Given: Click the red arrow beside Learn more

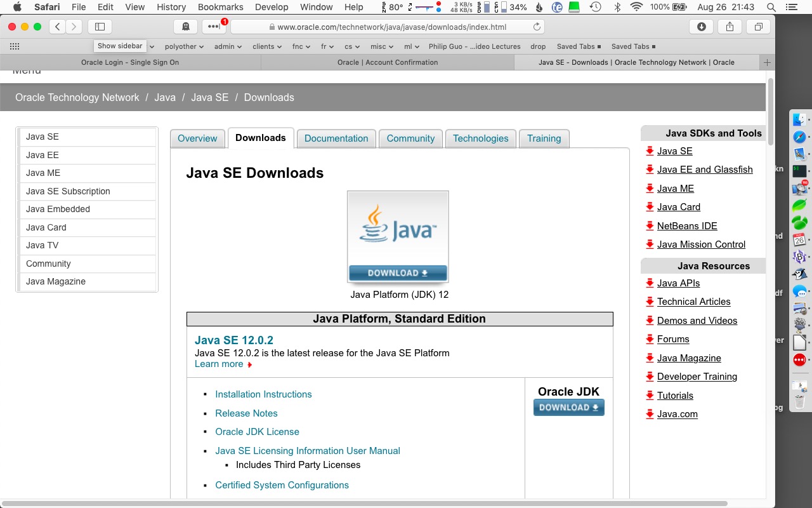Looking at the screenshot, I should click(250, 364).
